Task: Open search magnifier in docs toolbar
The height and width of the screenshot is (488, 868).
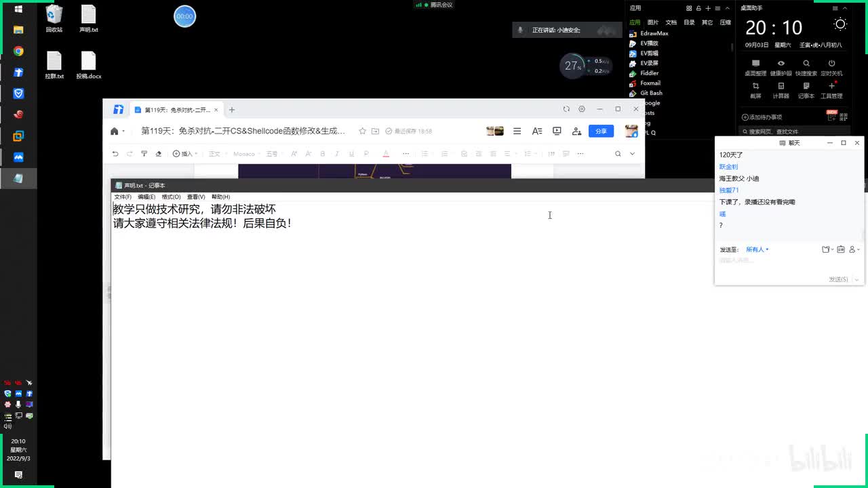Action: point(618,154)
